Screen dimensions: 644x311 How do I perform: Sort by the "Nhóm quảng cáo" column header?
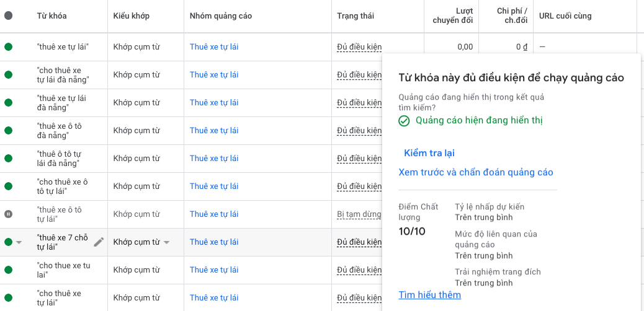point(220,16)
